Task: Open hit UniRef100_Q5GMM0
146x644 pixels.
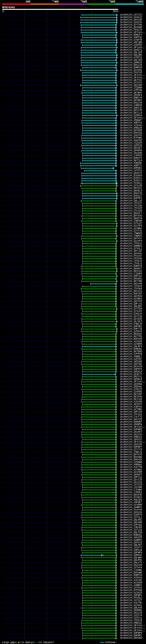Action: pyautogui.click(x=131, y=610)
